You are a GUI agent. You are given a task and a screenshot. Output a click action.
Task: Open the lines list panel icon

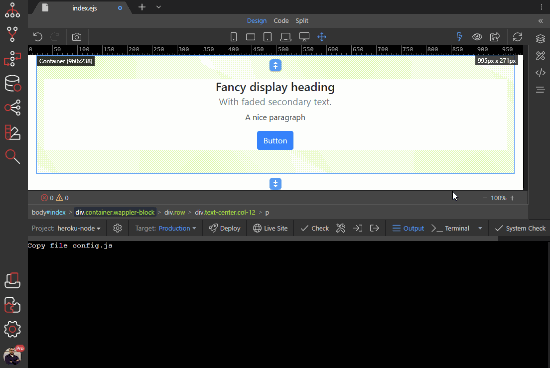click(x=540, y=90)
